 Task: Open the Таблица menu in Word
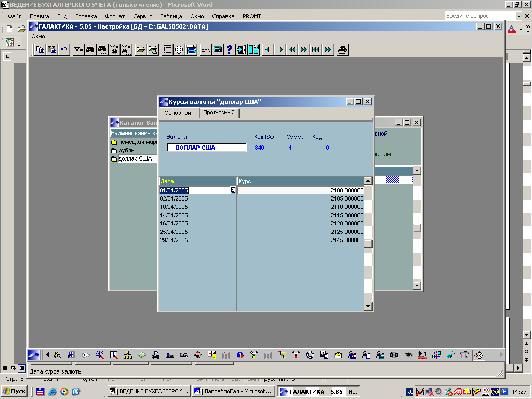pos(171,16)
